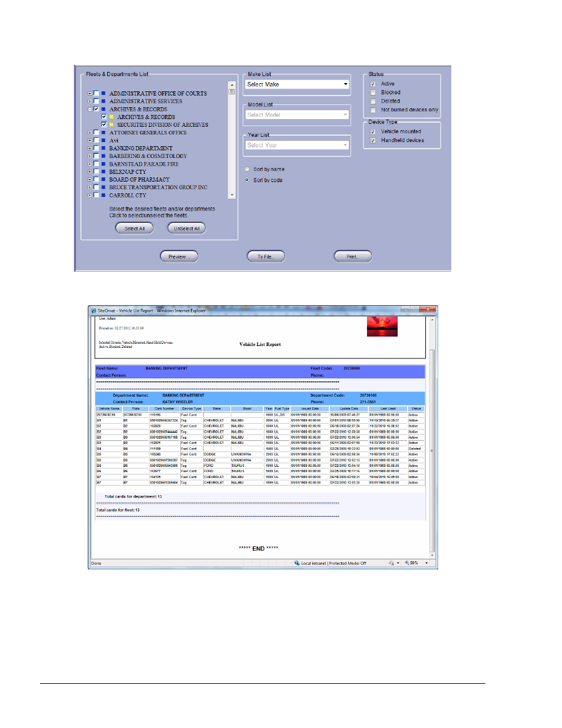Toggle the Vehicle mounted checkbox
This screenshot has height=728, width=562.
coord(373,131)
